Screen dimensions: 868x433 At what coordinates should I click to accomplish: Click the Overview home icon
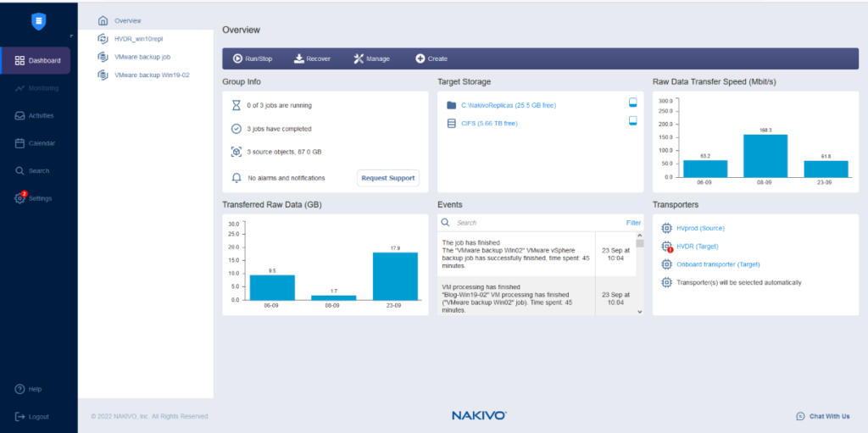[x=103, y=20]
